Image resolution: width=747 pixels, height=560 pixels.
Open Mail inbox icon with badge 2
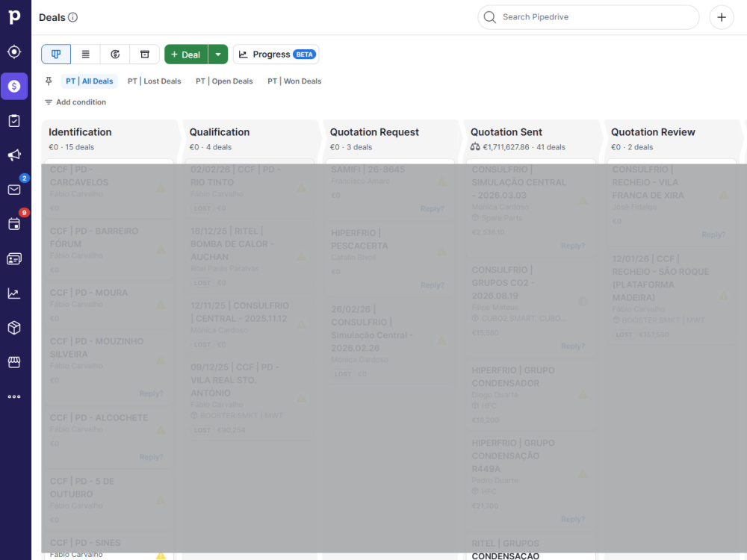point(14,190)
